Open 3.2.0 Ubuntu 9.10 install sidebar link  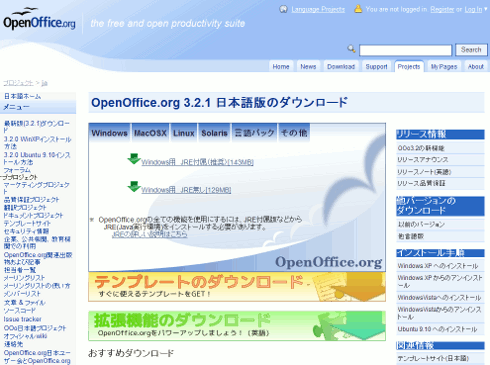(x=37, y=158)
